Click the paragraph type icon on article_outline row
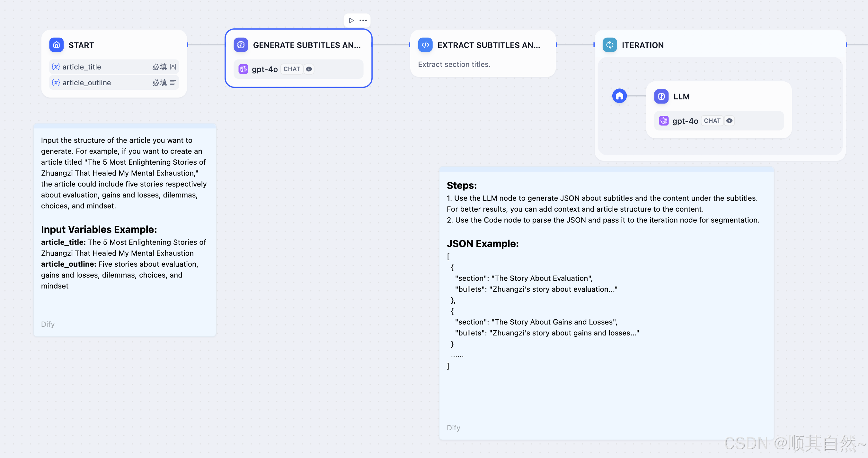868x458 pixels. point(173,83)
